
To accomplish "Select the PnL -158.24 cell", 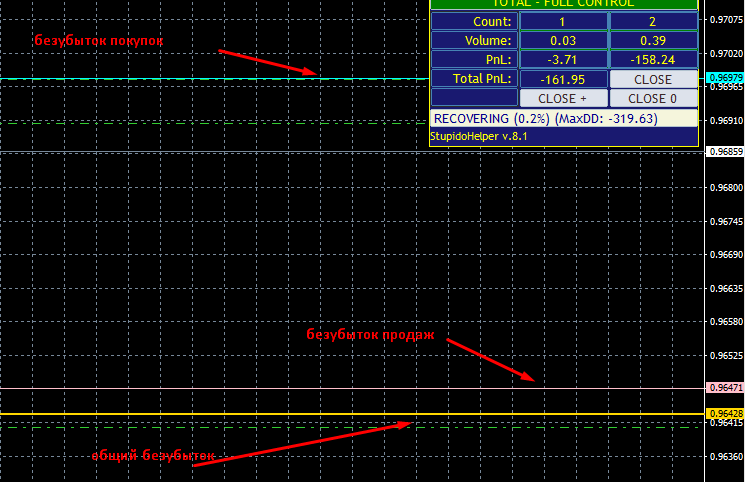I will click(x=653, y=59).
